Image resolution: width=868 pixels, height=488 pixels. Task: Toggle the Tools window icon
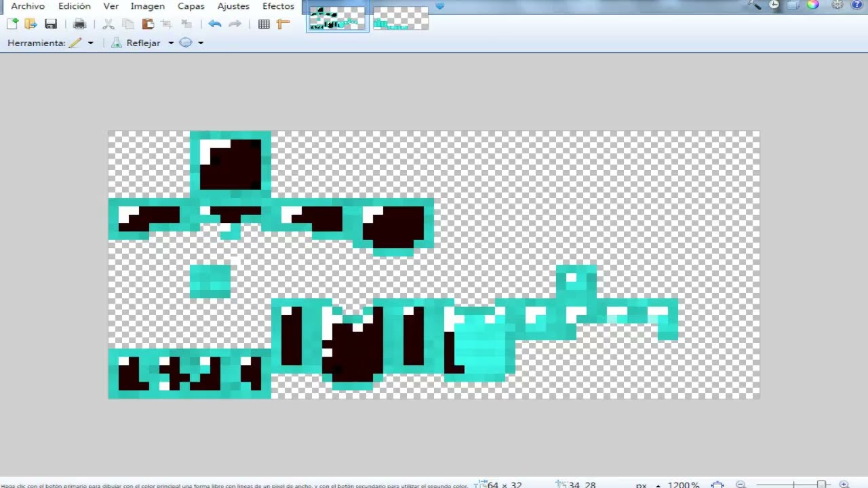click(x=755, y=5)
